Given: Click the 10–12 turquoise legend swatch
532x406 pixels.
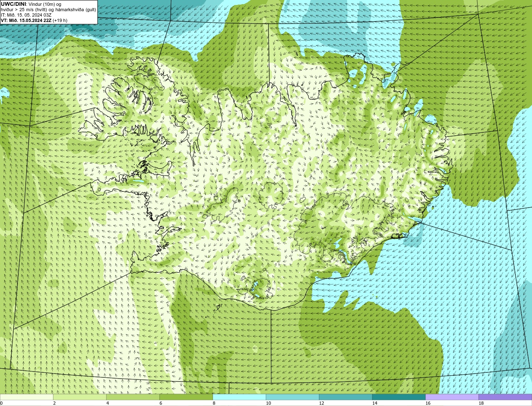Looking at the screenshot, I should pyautogui.click(x=293, y=397).
